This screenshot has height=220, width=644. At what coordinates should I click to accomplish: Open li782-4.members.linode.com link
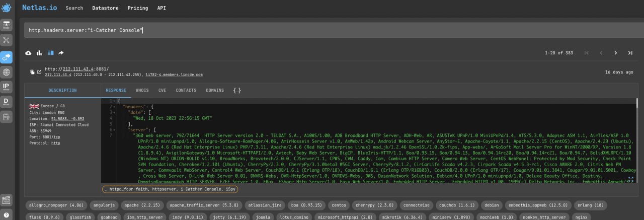pos(175,75)
